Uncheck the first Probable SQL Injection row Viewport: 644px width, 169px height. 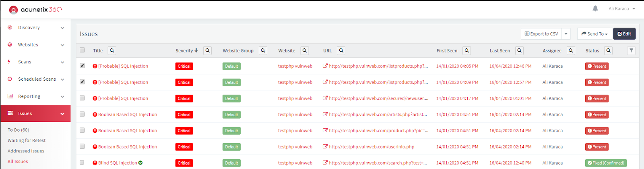pos(82,66)
